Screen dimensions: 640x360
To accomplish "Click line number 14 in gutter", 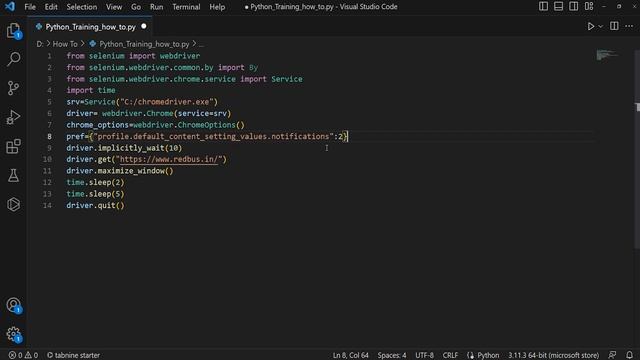I will pyautogui.click(x=47, y=205).
